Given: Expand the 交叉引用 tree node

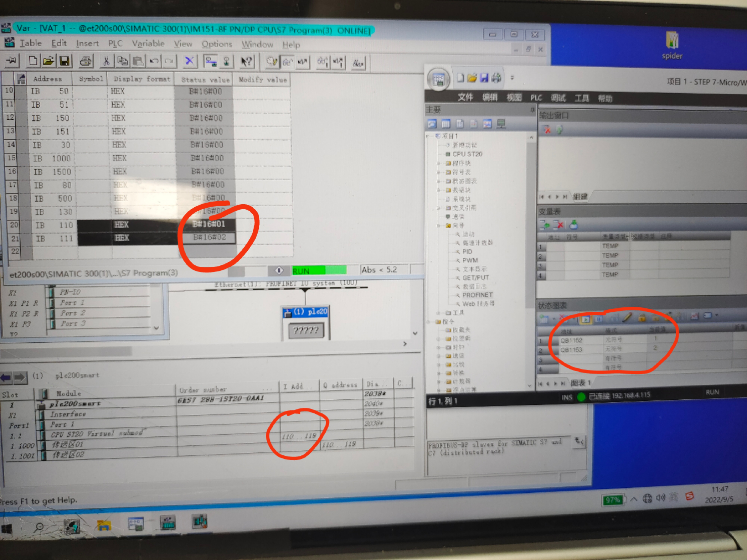Looking at the screenshot, I should point(438,208).
